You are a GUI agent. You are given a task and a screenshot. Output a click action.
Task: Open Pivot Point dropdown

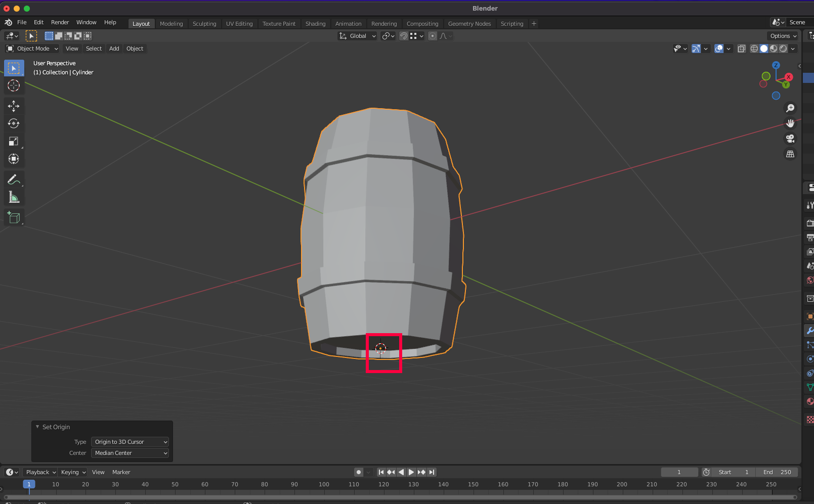(x=388, y=36)
